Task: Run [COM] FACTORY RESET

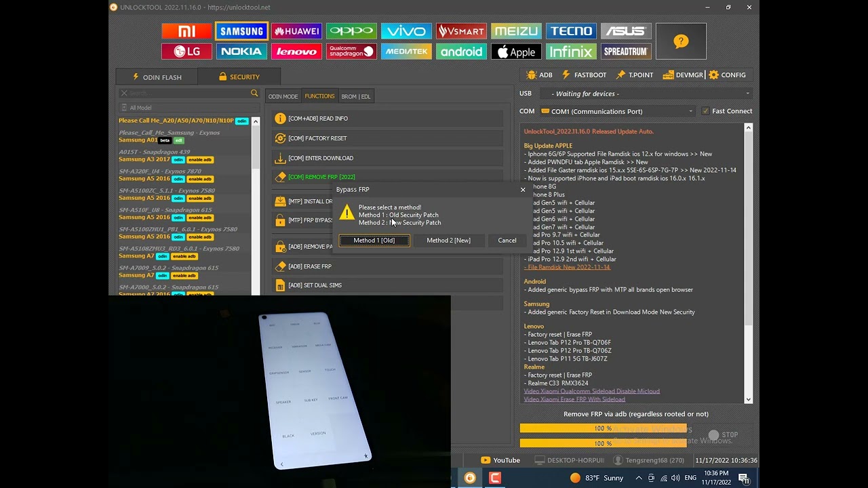Action: 388,138
